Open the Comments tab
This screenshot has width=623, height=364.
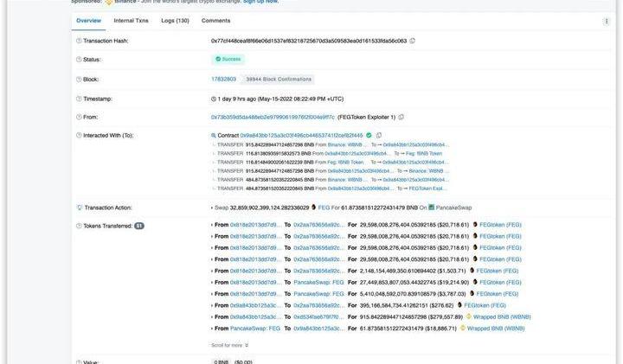click(215, 21)
